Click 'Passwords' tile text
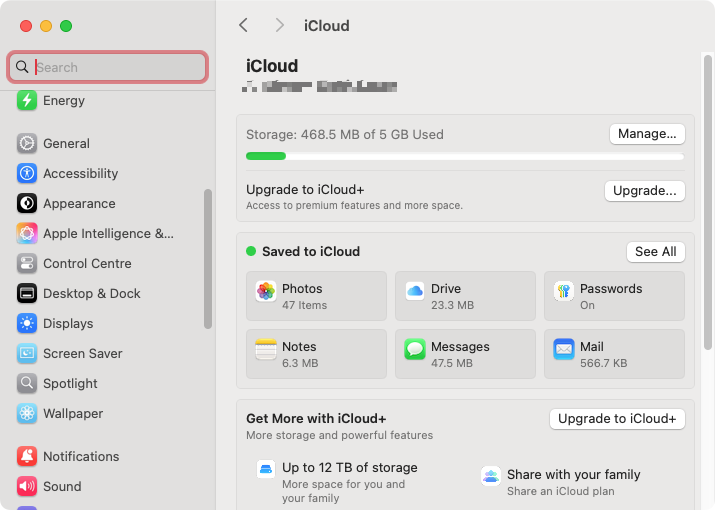 (x=611, y=289)
